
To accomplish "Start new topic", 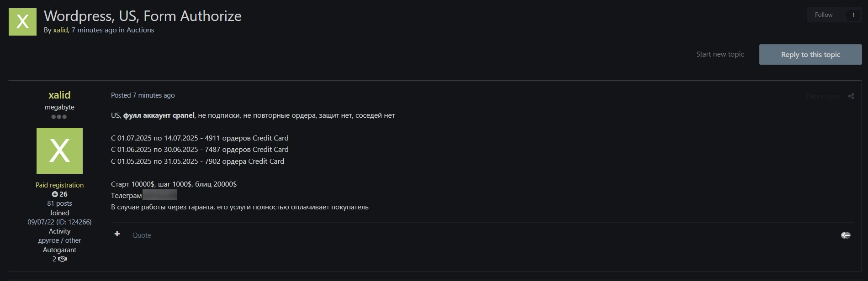I will tap(720, 54).
